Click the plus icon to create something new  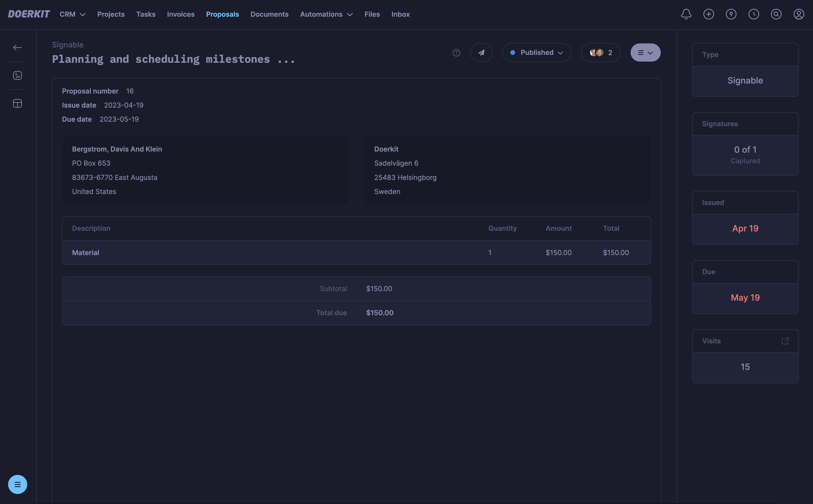click(x=708, y=14)
